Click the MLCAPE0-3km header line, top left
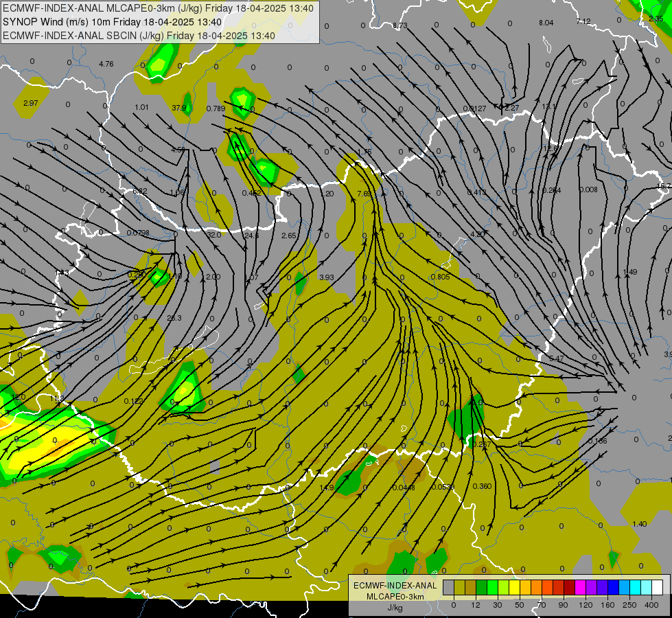Viewport: 672px width, 618px height. (158, 8)
